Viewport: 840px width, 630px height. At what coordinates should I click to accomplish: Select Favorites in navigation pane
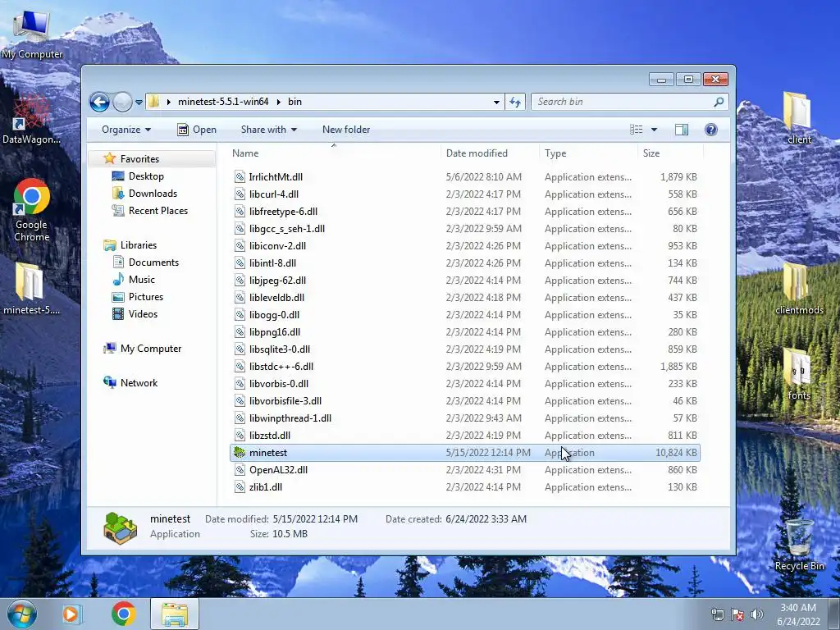(139, 159)
